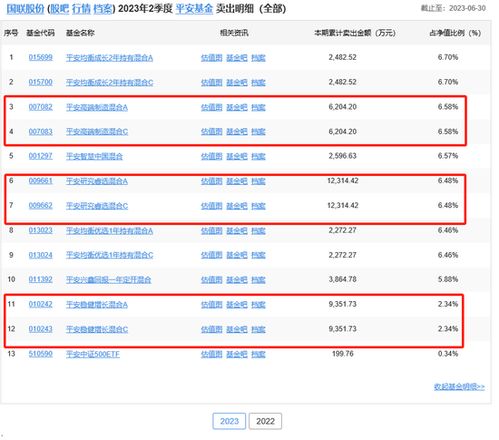Open fund code 009662
Viewport: 499px width, 440px height.
tap(41, 205)
